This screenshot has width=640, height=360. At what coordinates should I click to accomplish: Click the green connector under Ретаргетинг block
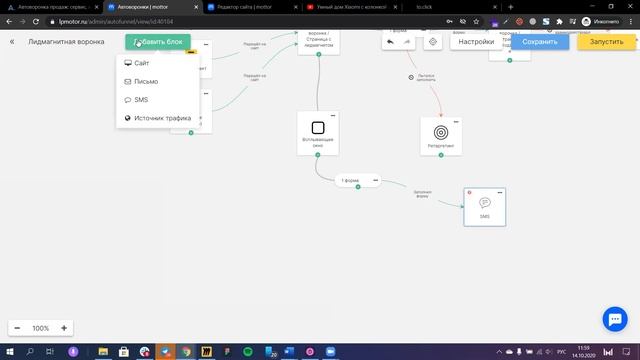(441, 155)
